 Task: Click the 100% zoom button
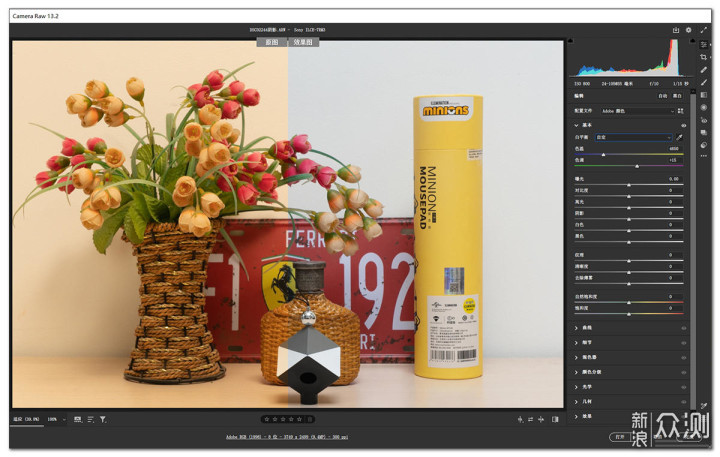[52, 419]
